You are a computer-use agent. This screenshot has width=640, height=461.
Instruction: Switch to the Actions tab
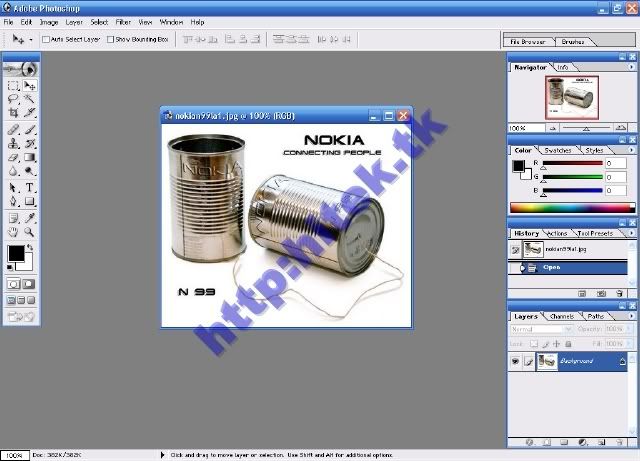coord(557,233)
